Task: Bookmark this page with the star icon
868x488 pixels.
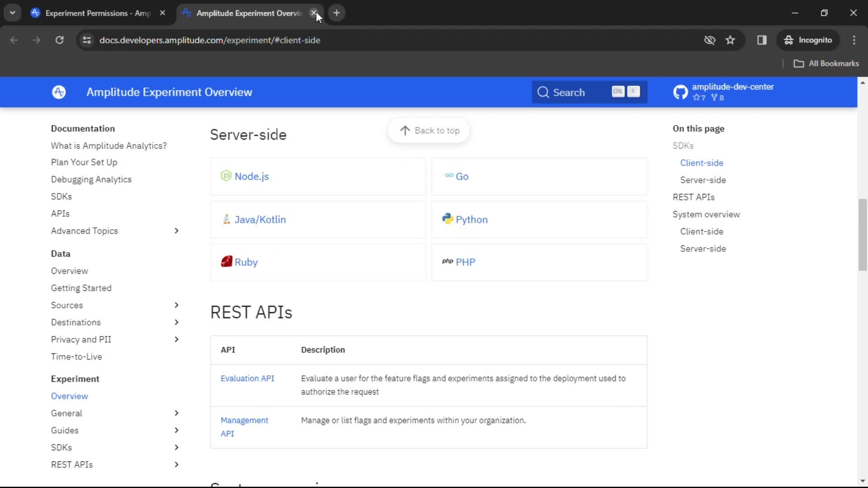Action: [730, 40]
